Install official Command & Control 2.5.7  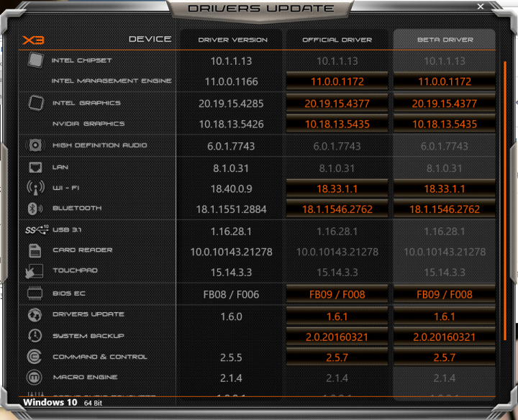[337, 357]
